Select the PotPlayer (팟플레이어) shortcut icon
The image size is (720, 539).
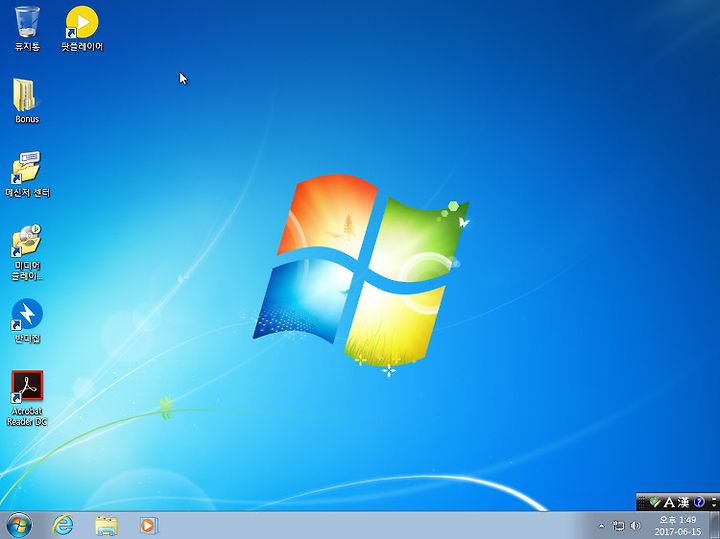[x=82, y=28]
